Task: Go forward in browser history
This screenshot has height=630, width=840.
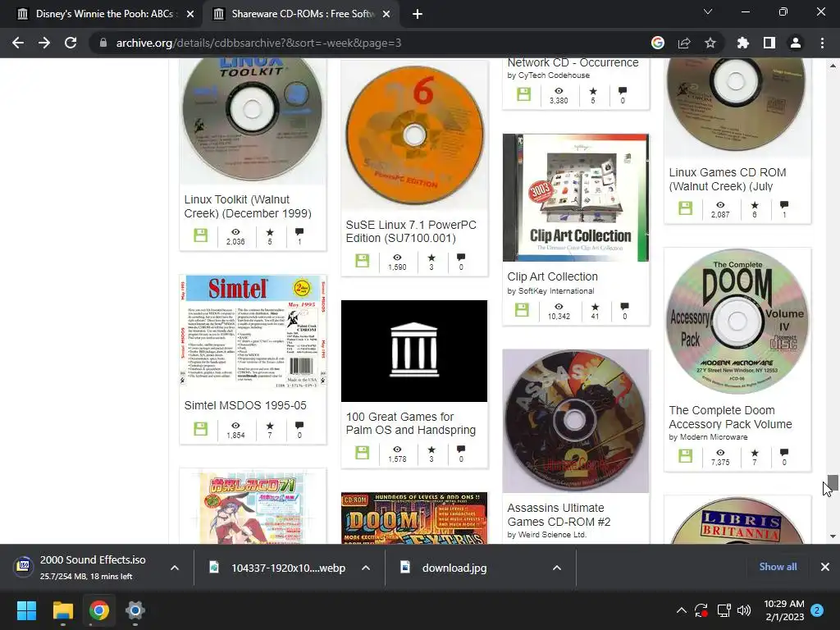Action: coord(44,43)
